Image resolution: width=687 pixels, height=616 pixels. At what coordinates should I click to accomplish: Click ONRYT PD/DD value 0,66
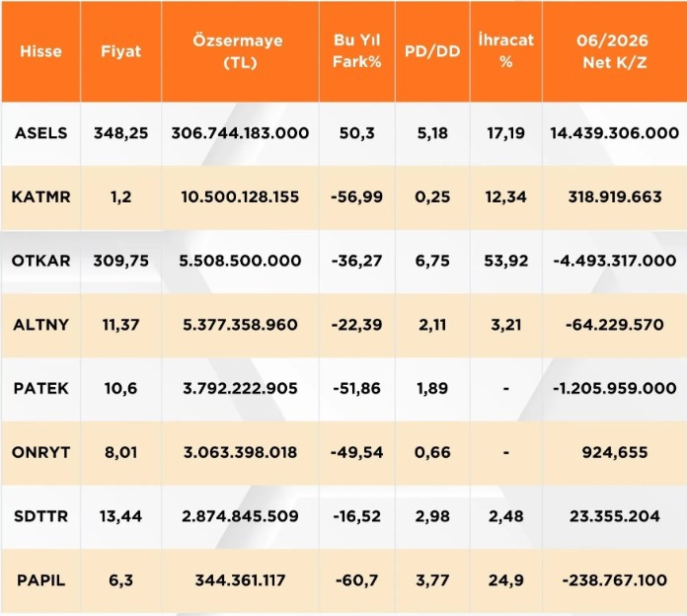(432, 452)
